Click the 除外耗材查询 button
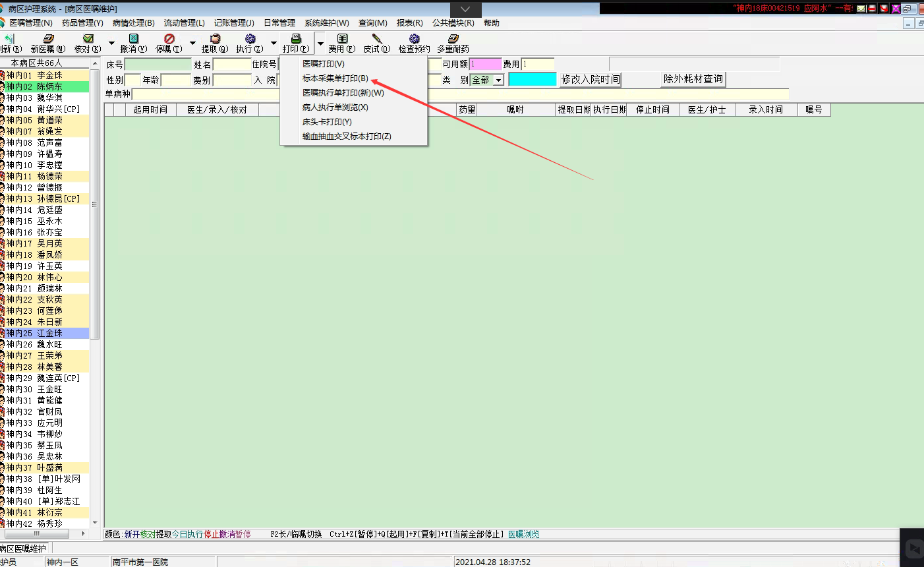924x567 pixels. click(x=693, y=79)
